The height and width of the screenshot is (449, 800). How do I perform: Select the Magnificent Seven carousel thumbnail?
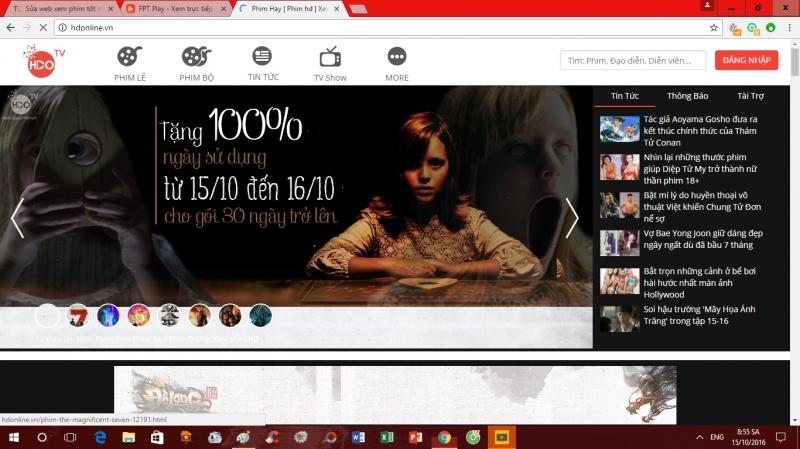point(77,316)
